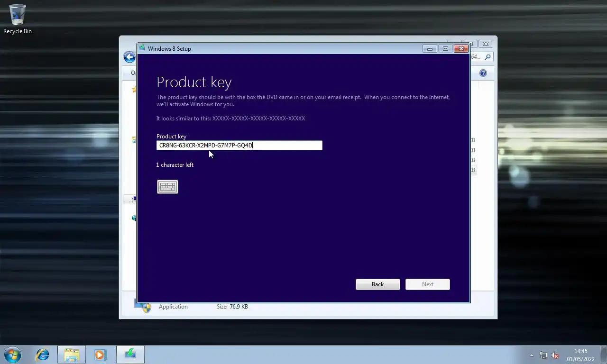Minimize the Windows 8 Setup window
This screenshot has height=364, width=607.
[x=430, y=48]
